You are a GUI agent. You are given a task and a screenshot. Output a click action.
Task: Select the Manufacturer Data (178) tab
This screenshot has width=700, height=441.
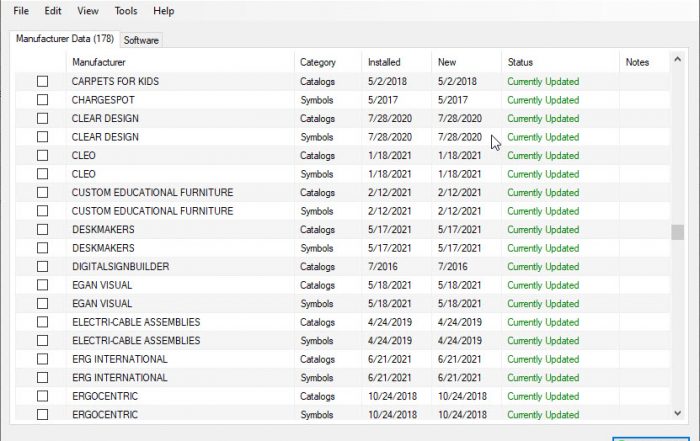pos(65,39)
